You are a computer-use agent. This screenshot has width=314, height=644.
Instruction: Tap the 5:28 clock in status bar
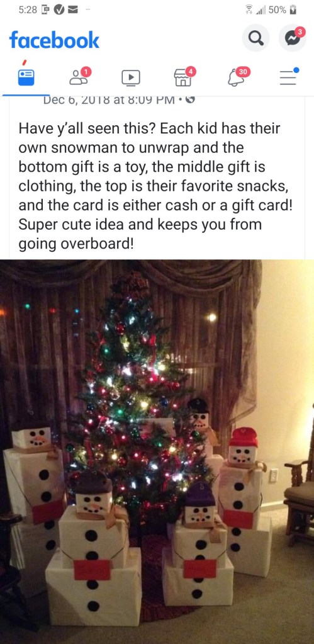pos(28,10)
